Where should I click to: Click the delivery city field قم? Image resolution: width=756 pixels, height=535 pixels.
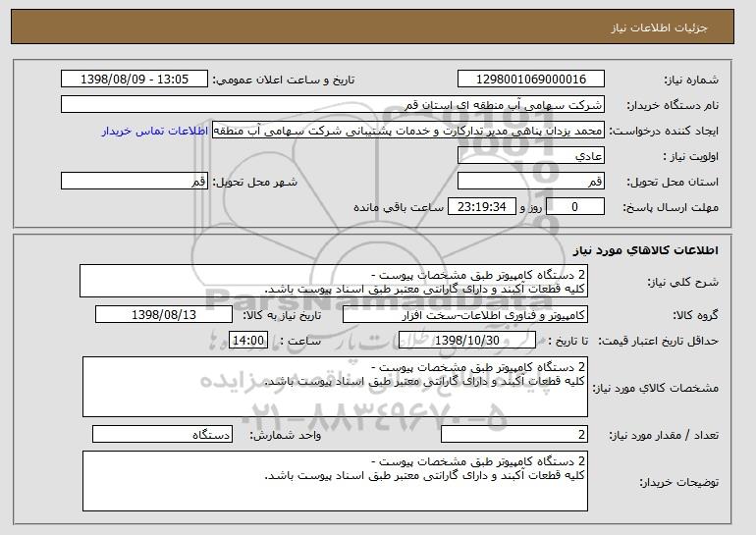(x=135, y=182)
